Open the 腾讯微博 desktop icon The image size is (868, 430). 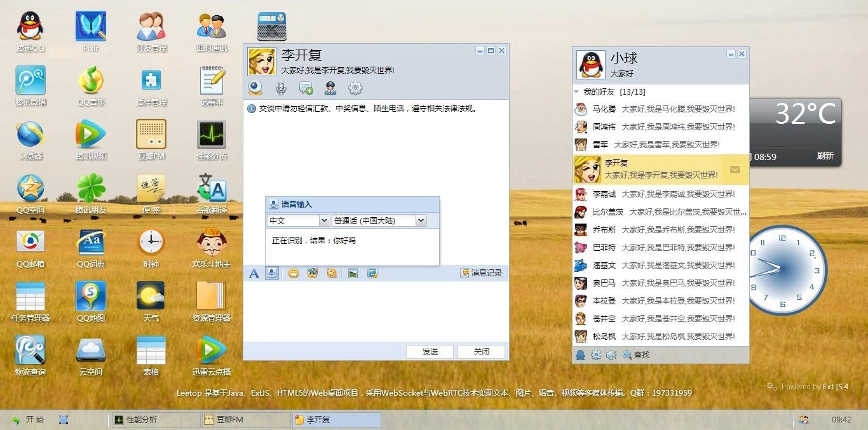[31, 86]
